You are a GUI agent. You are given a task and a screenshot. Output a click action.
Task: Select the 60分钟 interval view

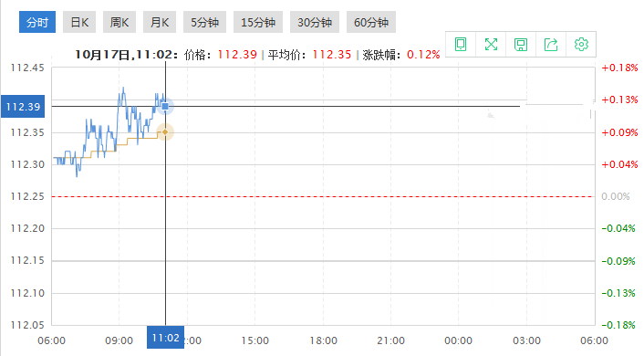click(x=371, y=22)
